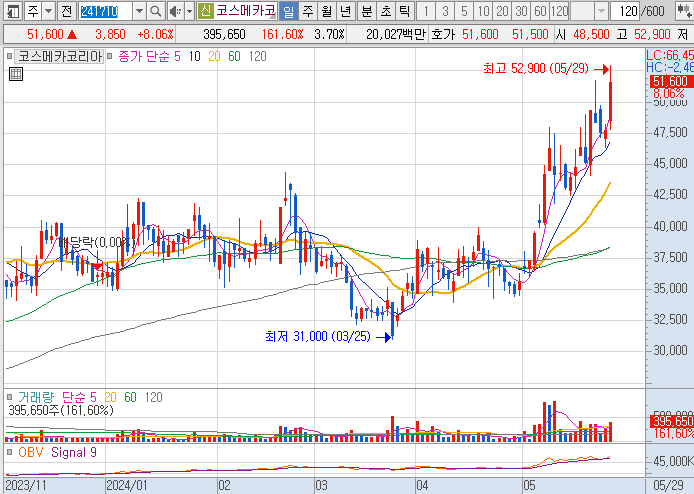The height and width of the screenshot is (494, 694).
Task: Select the 초 second chart period
Action: click(386, 11)
